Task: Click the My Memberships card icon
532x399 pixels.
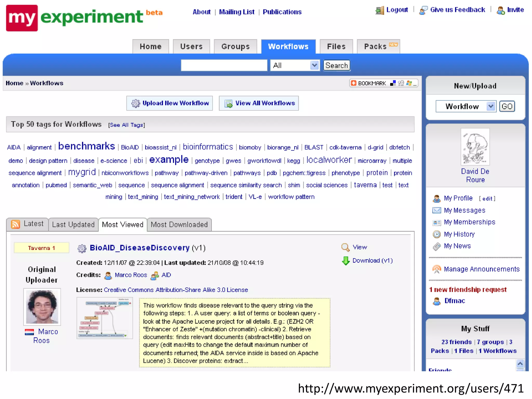Action: pos(437,223)
